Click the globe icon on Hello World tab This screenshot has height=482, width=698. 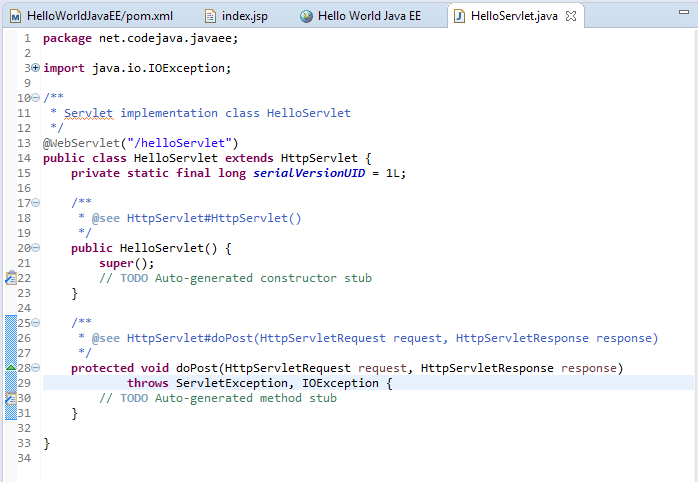tap(306, 16)
